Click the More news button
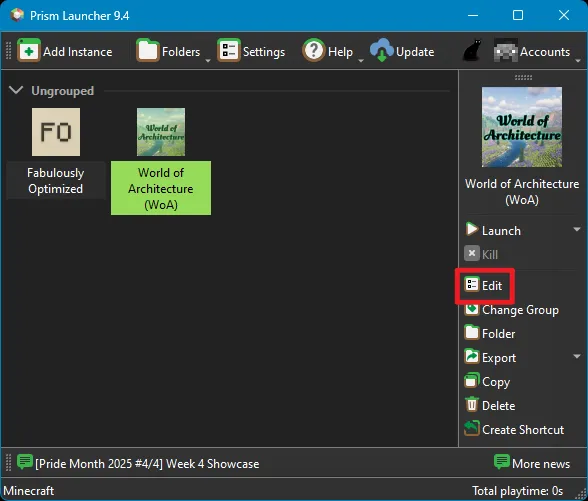This screenshot has height=501, width=588. click(x=532, y=463)
